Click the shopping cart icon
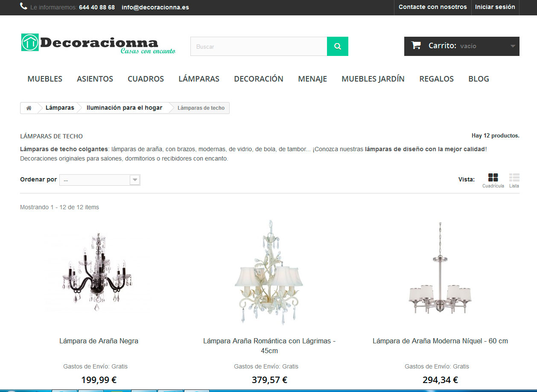 click(416, 45)
